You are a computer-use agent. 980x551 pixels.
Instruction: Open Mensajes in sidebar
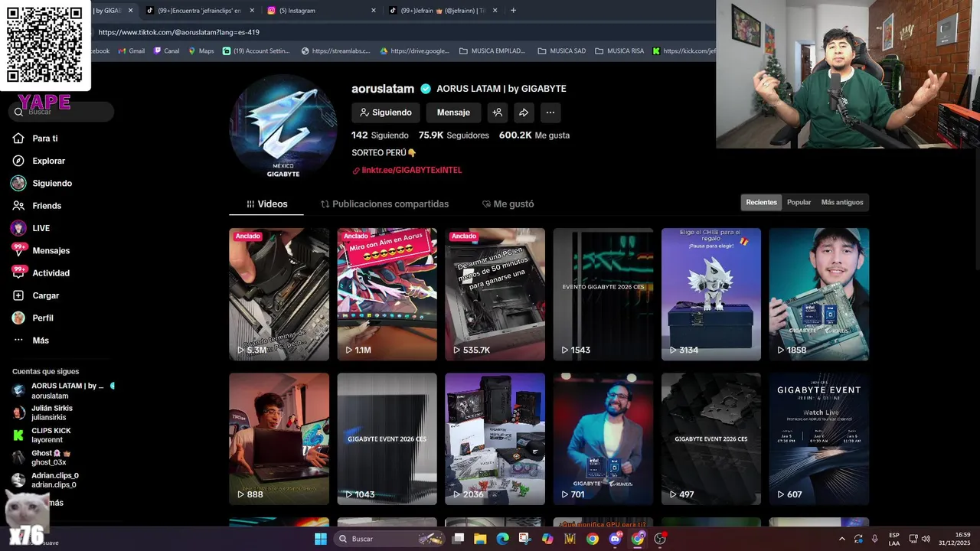(41, 250)
